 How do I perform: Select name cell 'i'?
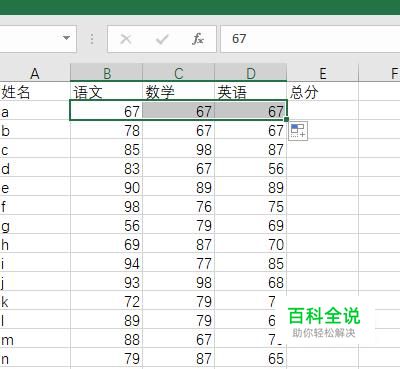[x=35, y=262]
